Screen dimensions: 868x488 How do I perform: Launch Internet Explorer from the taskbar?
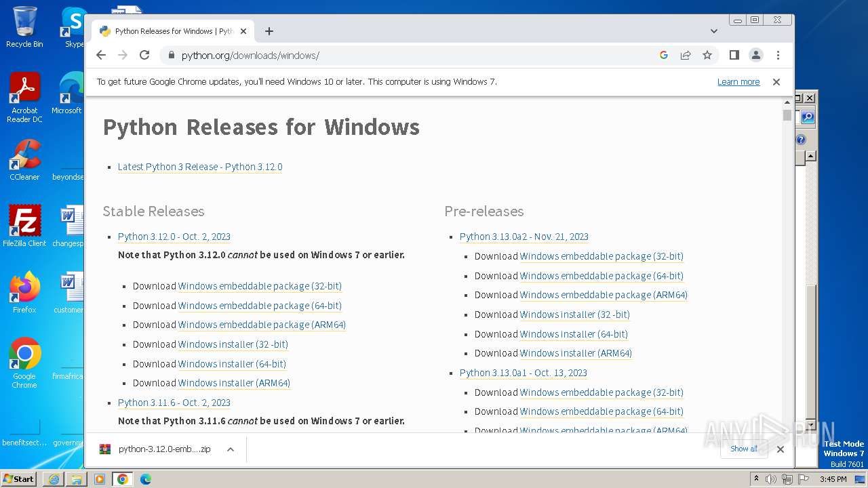point(54,479)
